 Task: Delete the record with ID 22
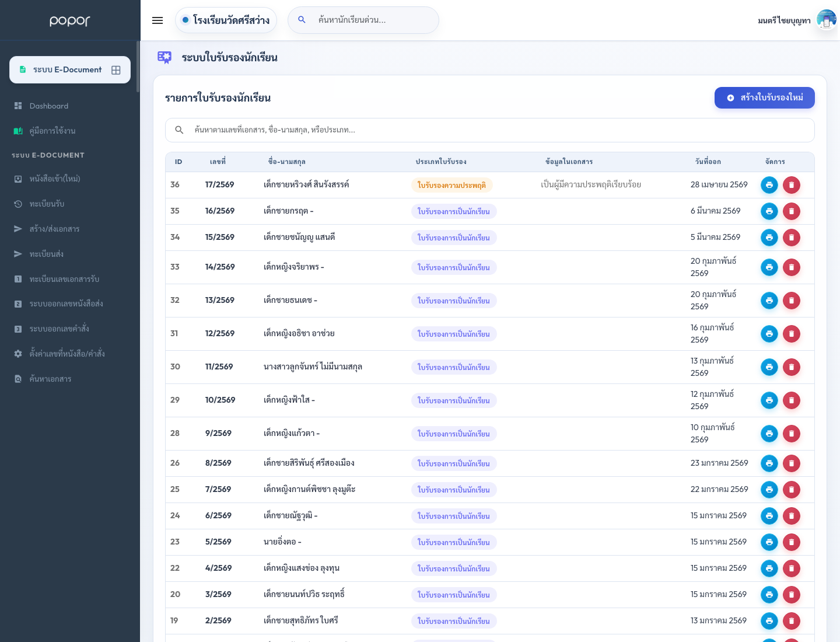click(792, 568)
